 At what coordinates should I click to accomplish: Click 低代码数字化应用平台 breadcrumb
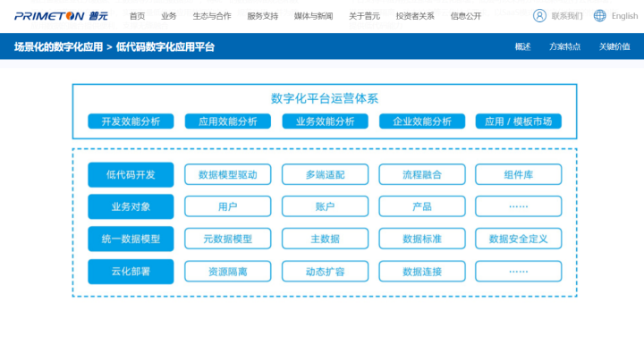[x=165, y=46]
